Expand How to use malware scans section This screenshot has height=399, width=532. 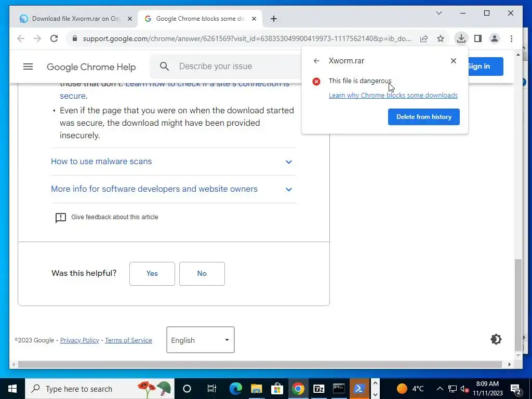coord(173,162)
